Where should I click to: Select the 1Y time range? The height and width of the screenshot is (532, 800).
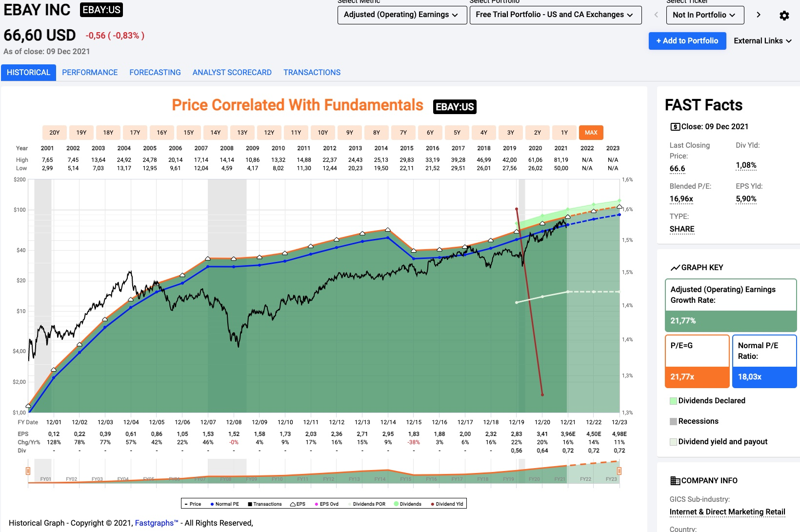click(x=564, y=133)
